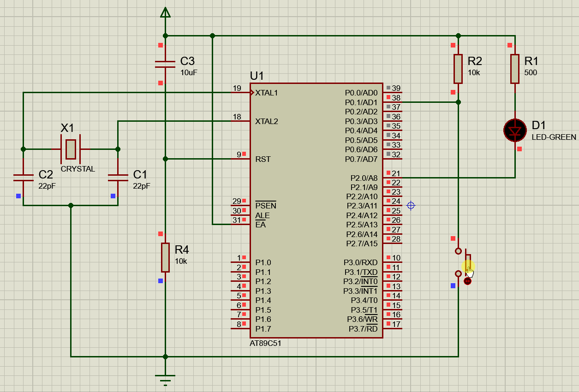The width and height of the screenshot is (579, 392).
Task: Select the power terminal arrow above C3
Action: tap(165, 12)
